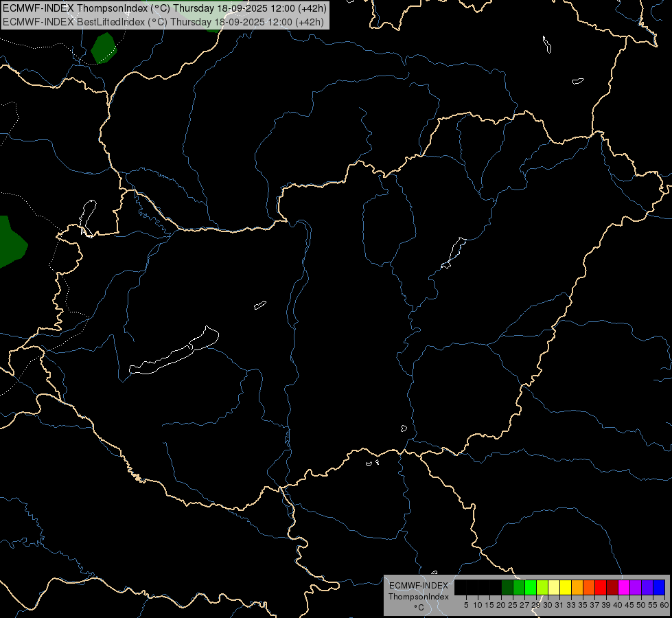Click the legend value label 60
672x618 pixels.
point(664,605)
